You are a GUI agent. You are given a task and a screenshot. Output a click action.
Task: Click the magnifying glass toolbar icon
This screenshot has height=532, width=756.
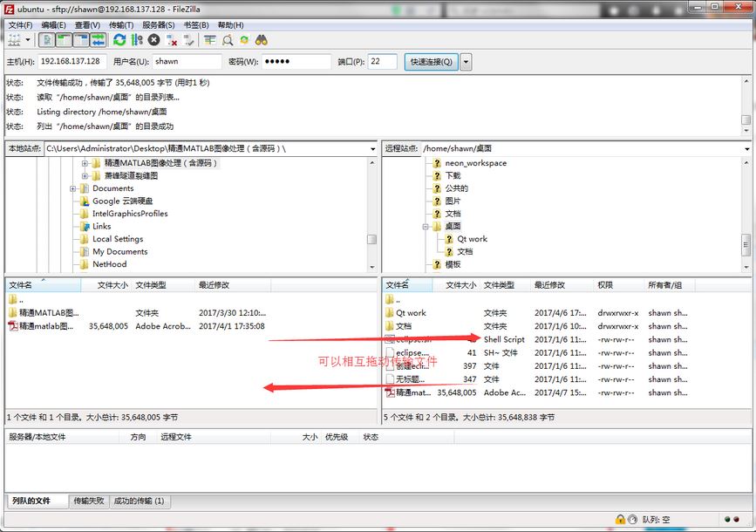(x=228, y=40)
